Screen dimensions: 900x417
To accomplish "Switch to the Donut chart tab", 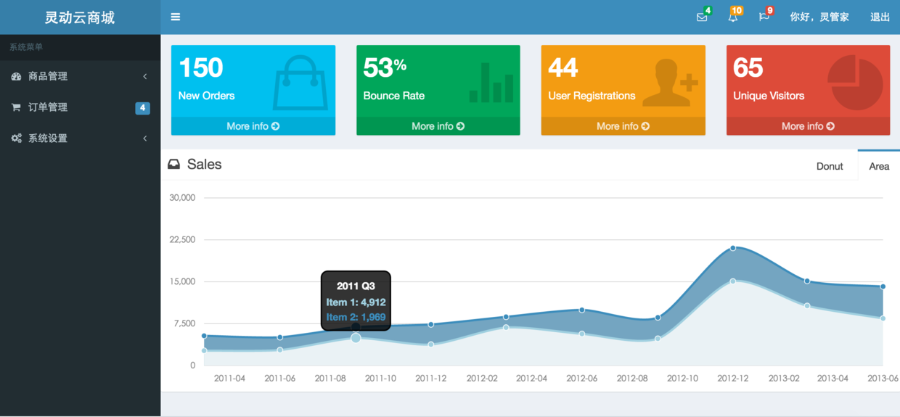I will click(x=829, y=166).
